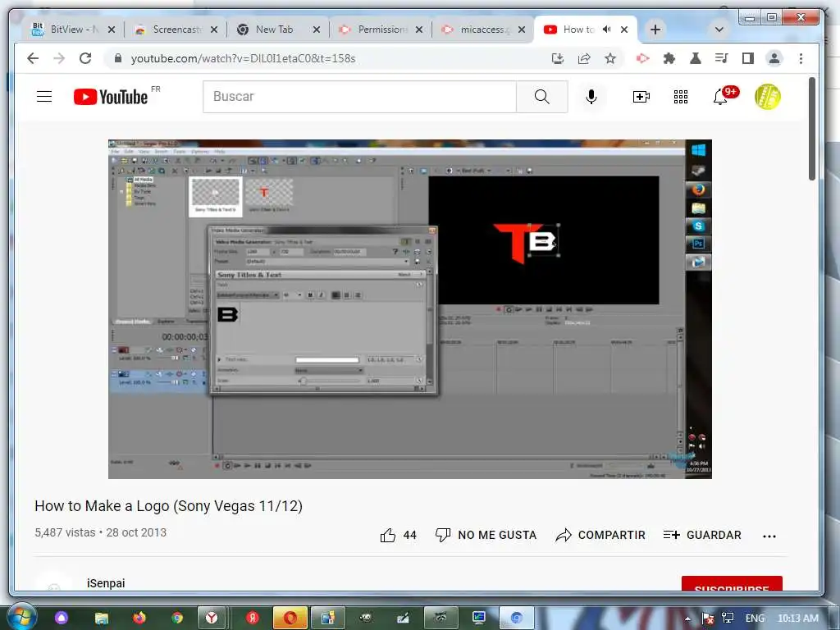Click NO ME GUSTA dislike button
The height and width of the screenshot is (630, 840).
click(486, 535)
